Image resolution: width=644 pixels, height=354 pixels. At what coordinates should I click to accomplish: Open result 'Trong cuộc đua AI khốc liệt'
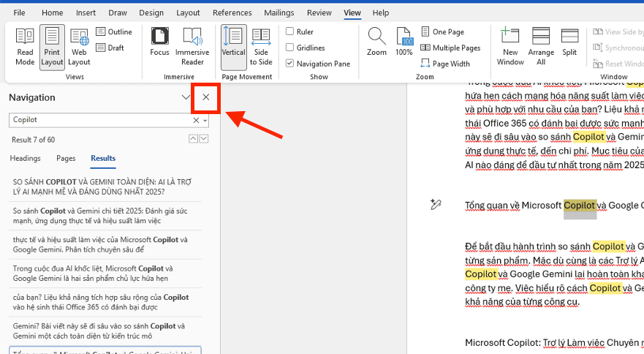click(x=105, y=274)
